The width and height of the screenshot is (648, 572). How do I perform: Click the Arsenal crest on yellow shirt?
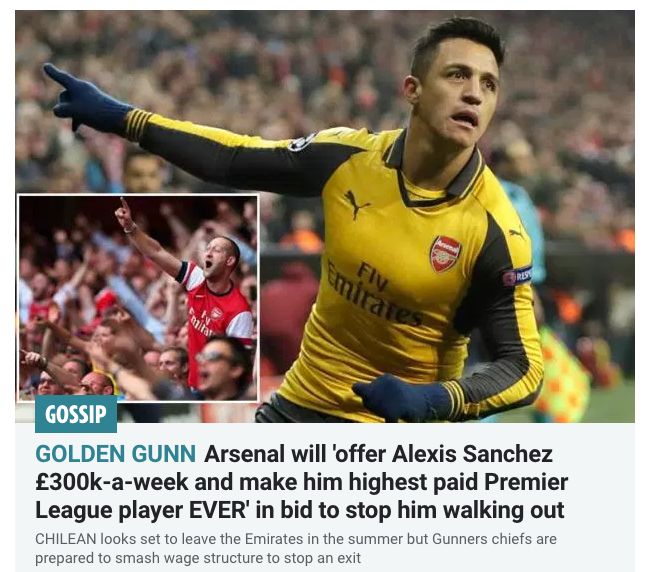tap(445, 255)
